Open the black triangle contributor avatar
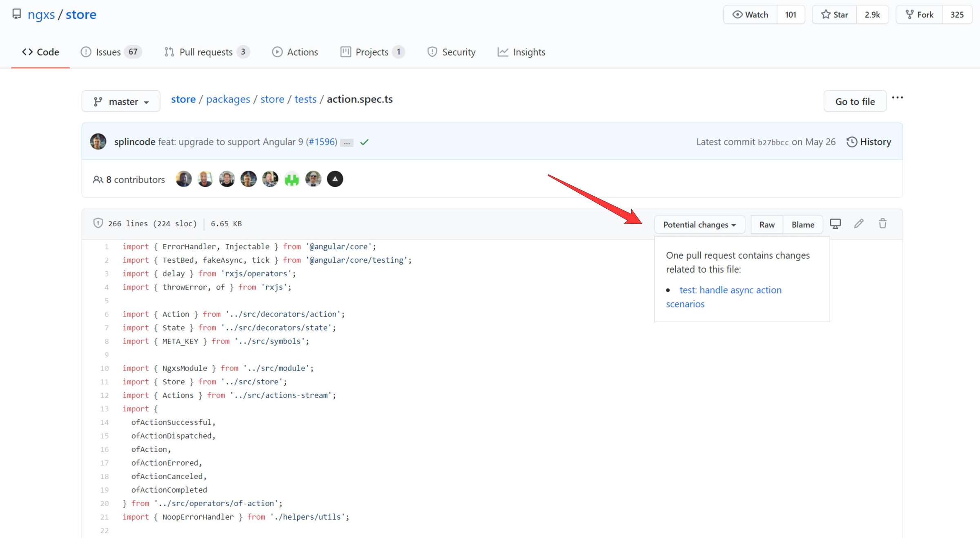 pos(335,179)
